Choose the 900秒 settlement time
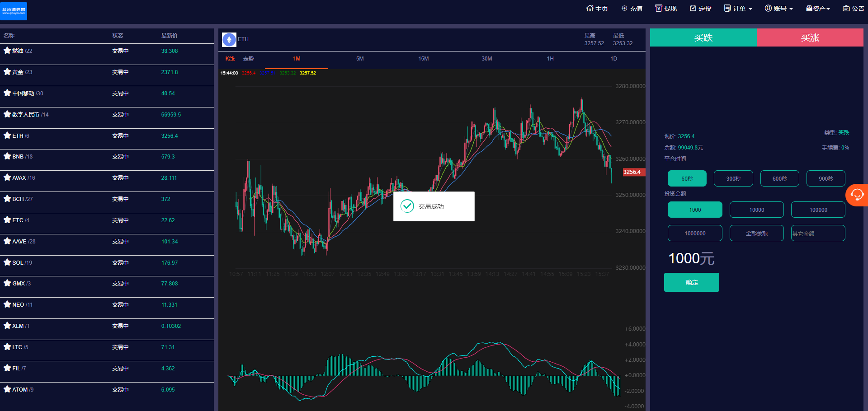Viewport: 868px width, 411px height. point(826,178)
